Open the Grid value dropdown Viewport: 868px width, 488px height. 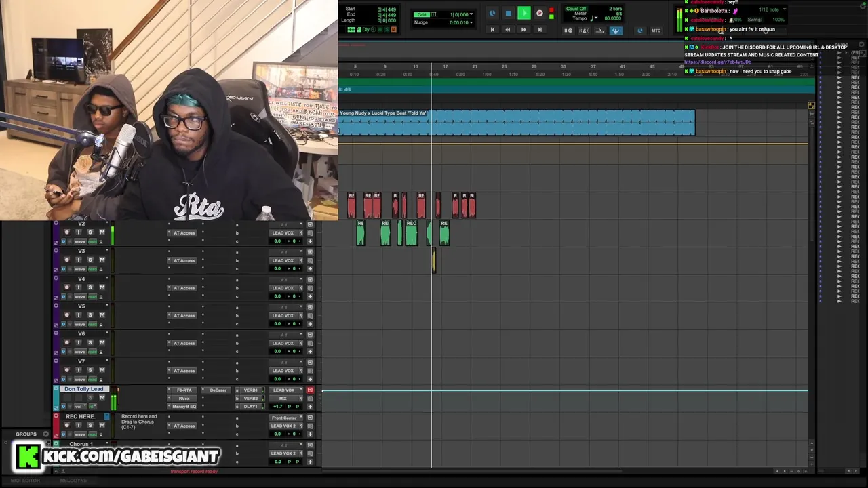pos(472,14)
